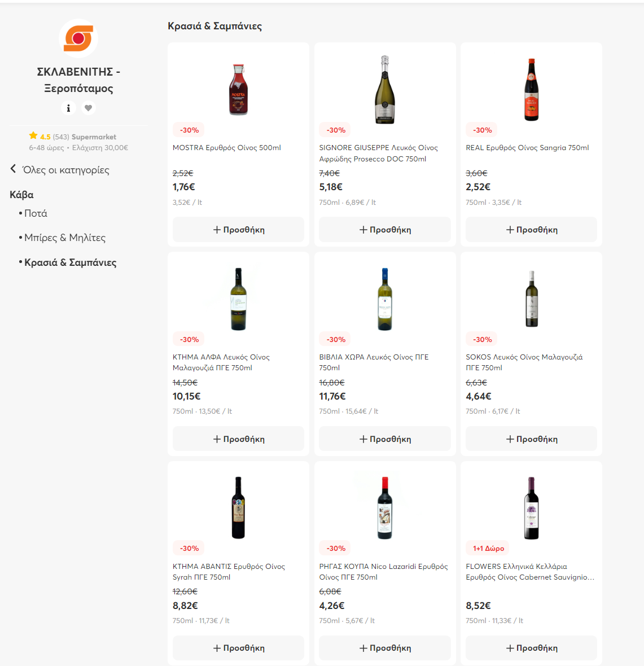The width and height of the screenshot is (644, 666).
Task: Click the yellow rating star icon
Action: 33,136
